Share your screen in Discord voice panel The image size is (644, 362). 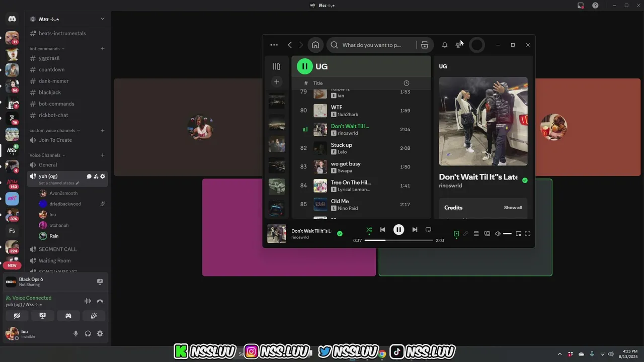[43, 316]
